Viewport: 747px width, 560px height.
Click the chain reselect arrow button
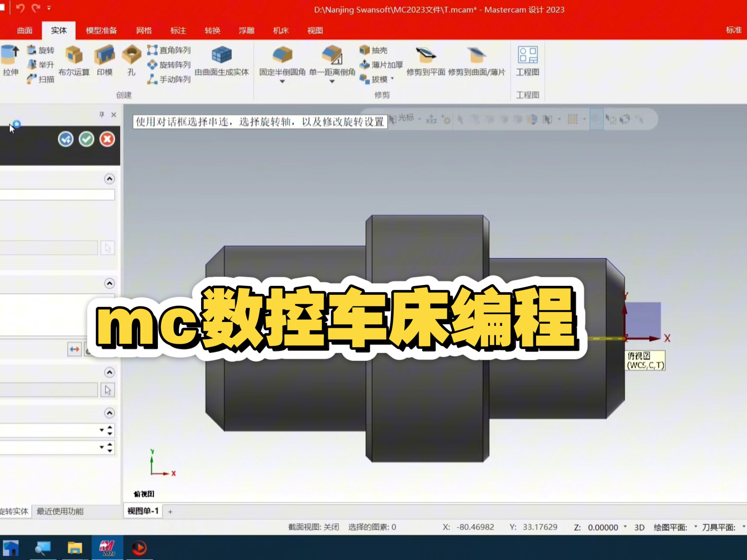[x=108, y=248]
